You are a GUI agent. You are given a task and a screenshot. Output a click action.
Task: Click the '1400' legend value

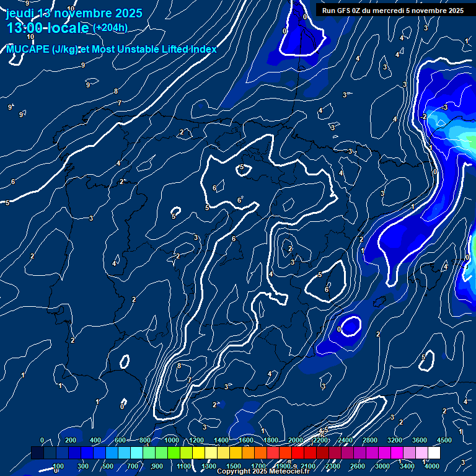coord(221,440)
